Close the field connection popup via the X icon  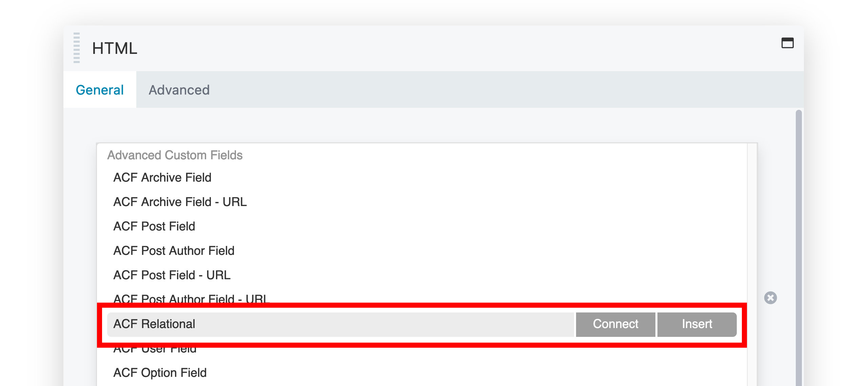[770, 298]
